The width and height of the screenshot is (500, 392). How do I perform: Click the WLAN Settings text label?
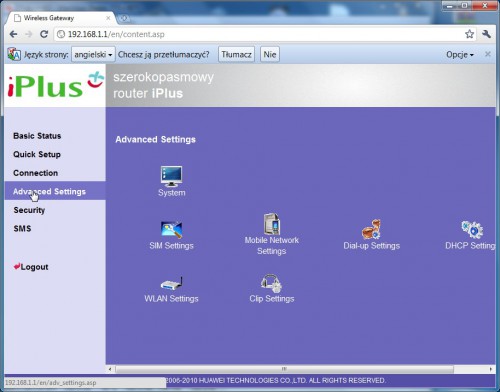(x=171, y=298)
